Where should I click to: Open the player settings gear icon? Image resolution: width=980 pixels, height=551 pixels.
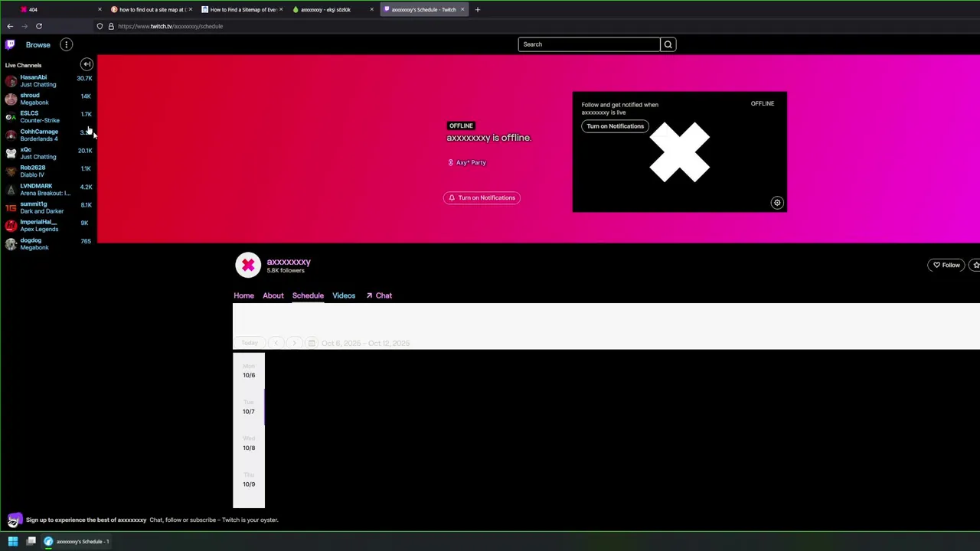[777, 203]
